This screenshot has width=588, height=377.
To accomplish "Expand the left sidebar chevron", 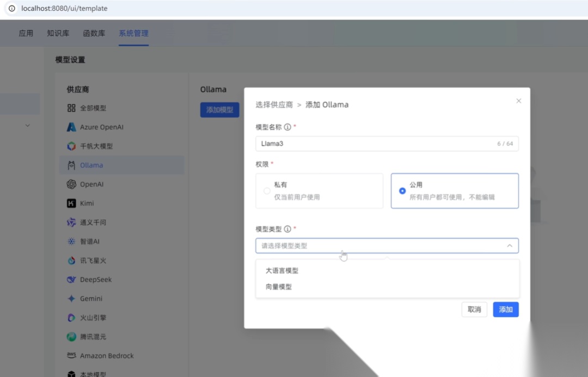I will [27, 126].
